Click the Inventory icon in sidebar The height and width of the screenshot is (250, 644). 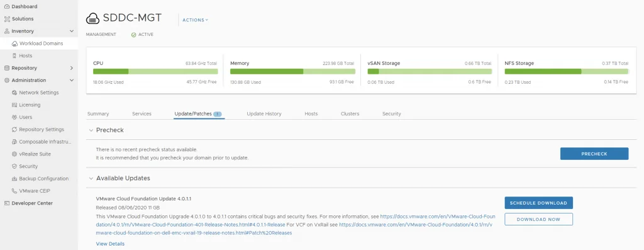[6, 31]
